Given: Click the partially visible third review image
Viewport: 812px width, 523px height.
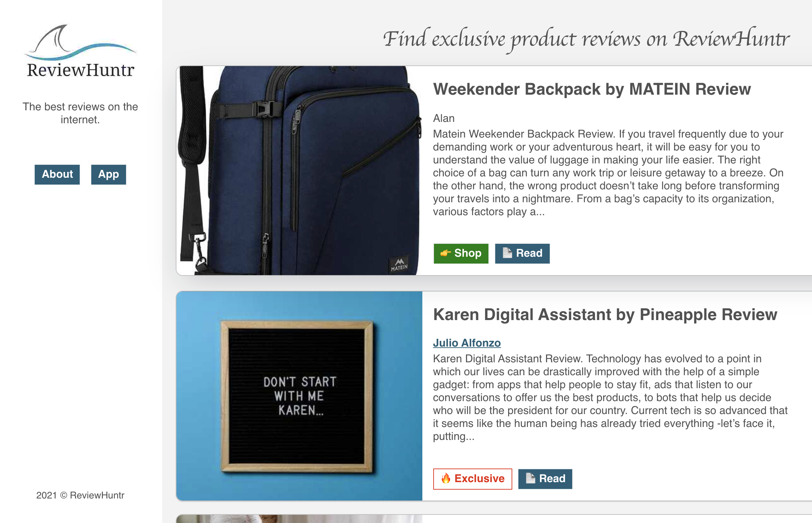Looking at the screenshot, I should click(299, 519).
